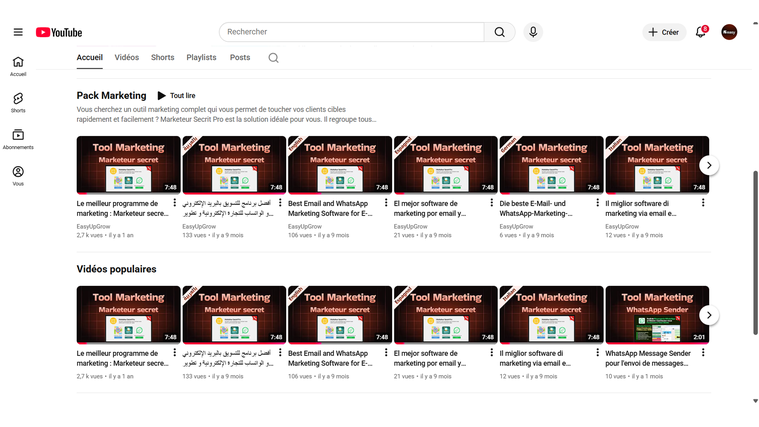Image resolution: width=759 pixels, height=427 pixels.
Task: Open Shorts in the sidebar
Action: 18,102
